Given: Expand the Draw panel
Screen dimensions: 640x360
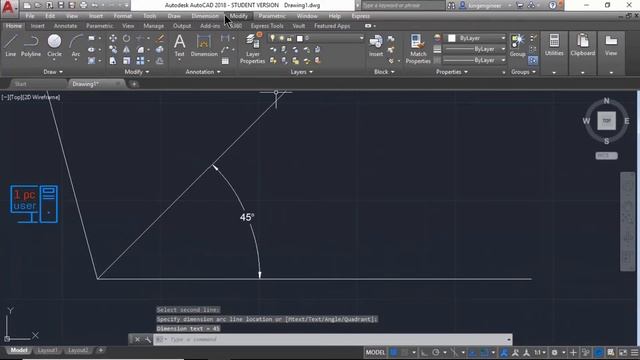Looking at the screenshot, I should tap(53, 72).
